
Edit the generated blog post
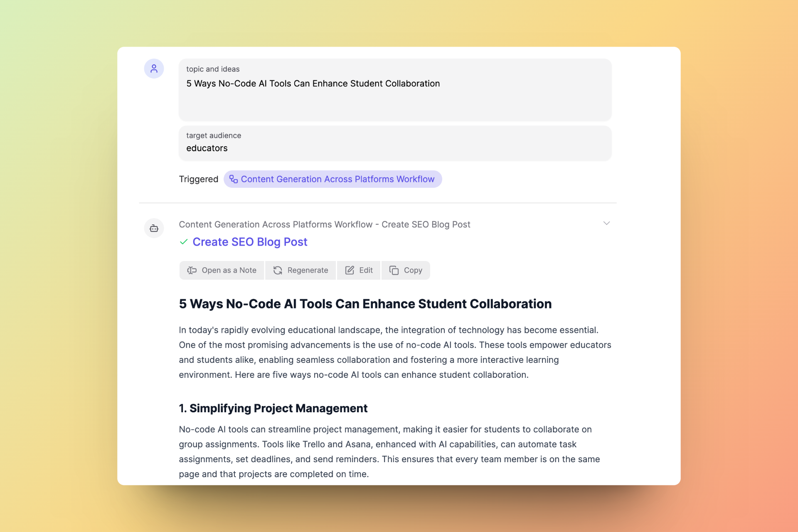[x=358, y=270]
